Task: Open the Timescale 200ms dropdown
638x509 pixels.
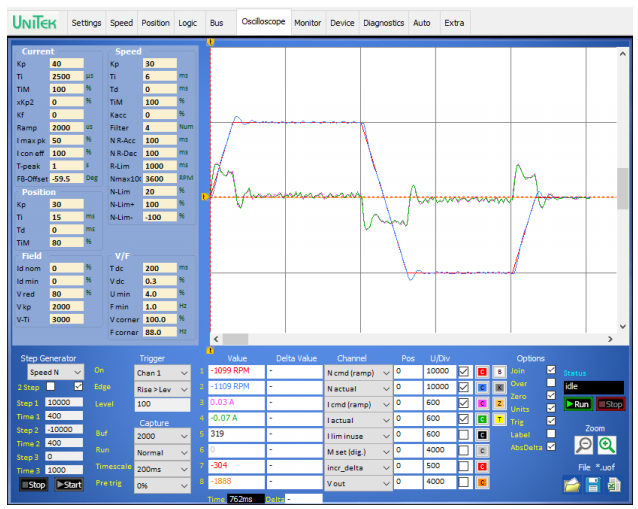Action: (160, 468)
